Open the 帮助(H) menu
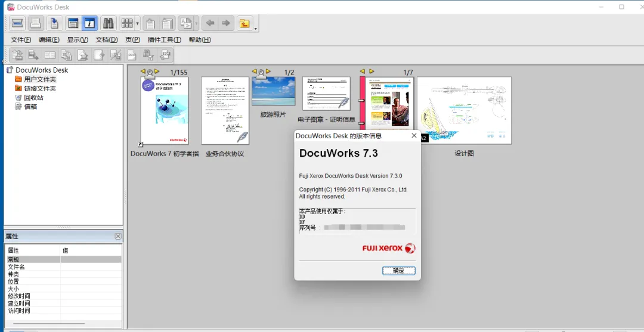 tap(200, 40)
